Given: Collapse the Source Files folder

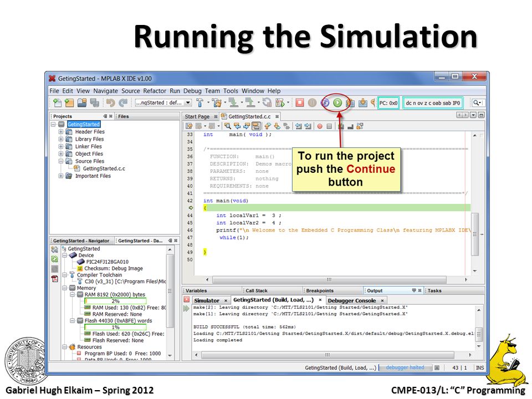Looking at the screenshot, I should pyautogui.click(x=61, y=161).
